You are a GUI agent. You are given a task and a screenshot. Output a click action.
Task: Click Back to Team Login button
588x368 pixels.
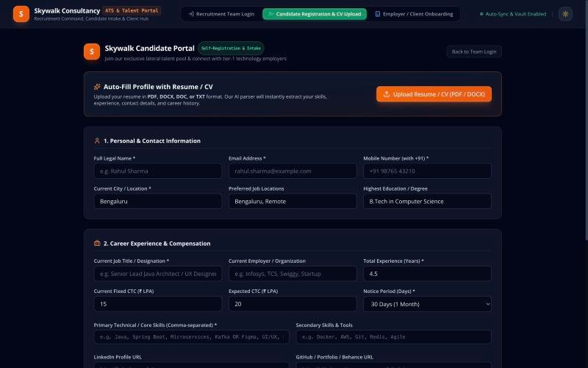[474, 52]
